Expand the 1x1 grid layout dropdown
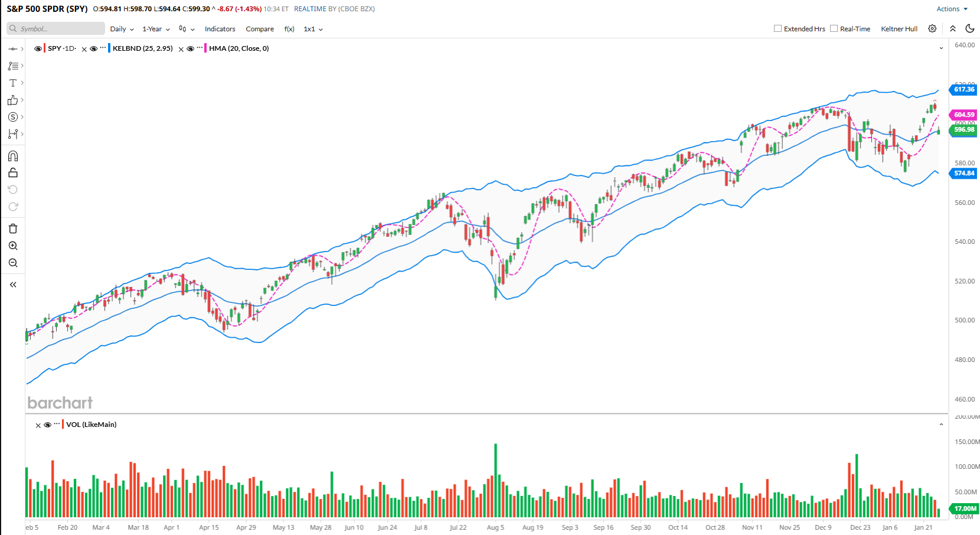 point(313,29)
